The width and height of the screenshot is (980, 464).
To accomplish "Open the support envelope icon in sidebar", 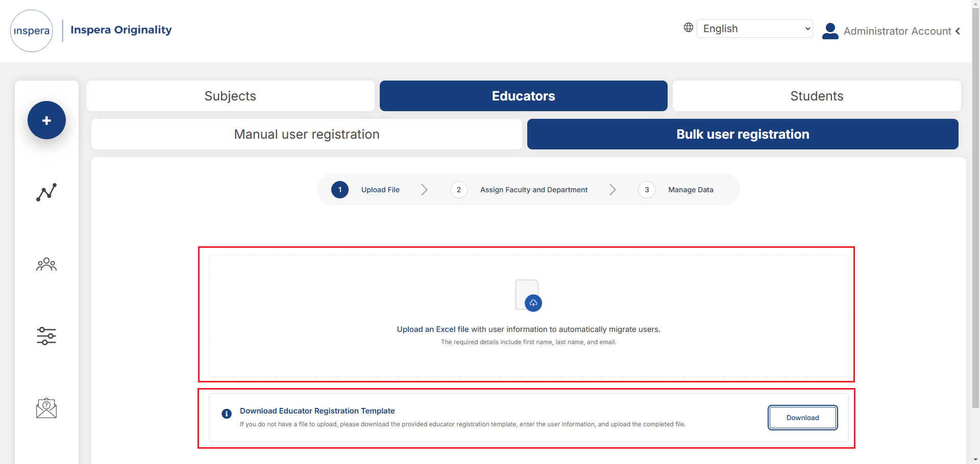I will pos(46,408).
